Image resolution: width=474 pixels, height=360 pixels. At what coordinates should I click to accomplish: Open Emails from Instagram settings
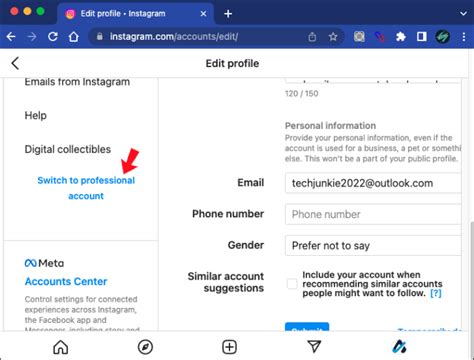click(77, 82)
